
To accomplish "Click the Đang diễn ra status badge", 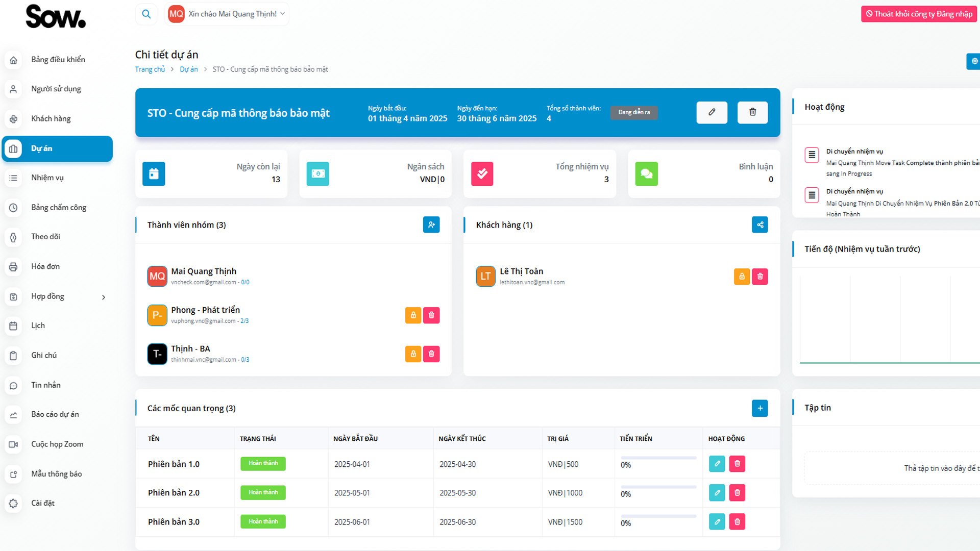I will [x=634, y=112].
